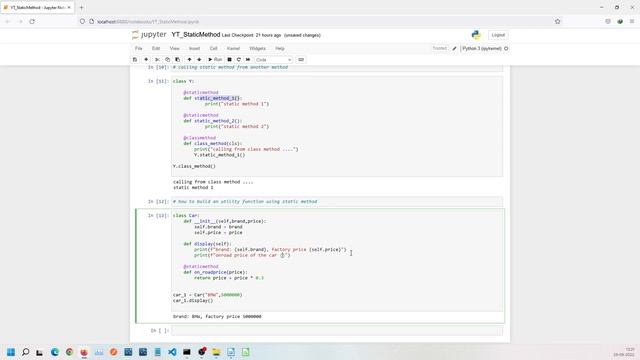The height and width of the screenshot is (360, 640).
Task: Open the File menu
Action: 139,49
